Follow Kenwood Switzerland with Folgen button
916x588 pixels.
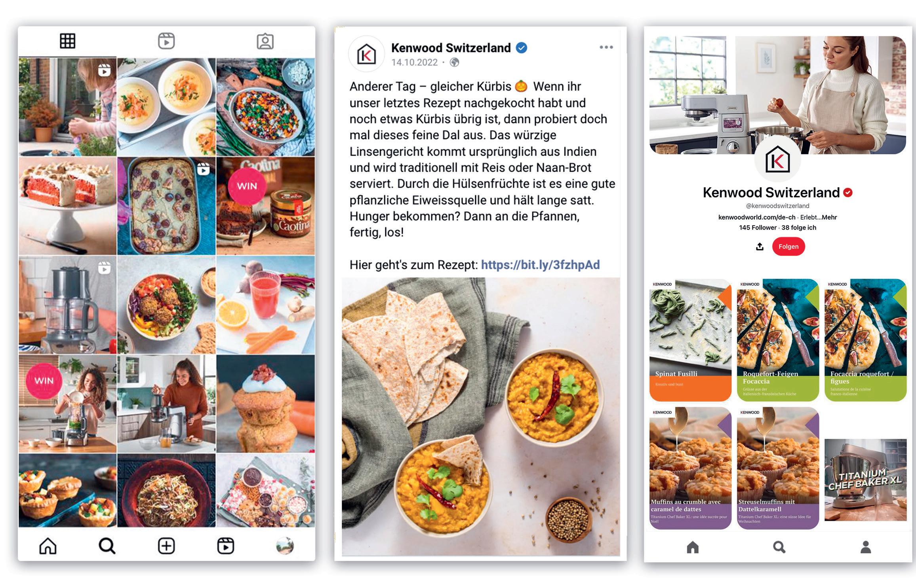click(x=788, y=247)
